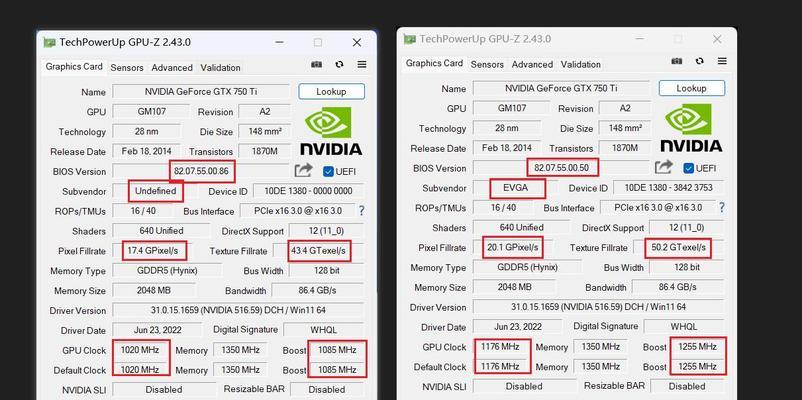Click Memory Size 2048 MB in left window

click(154, 291)
